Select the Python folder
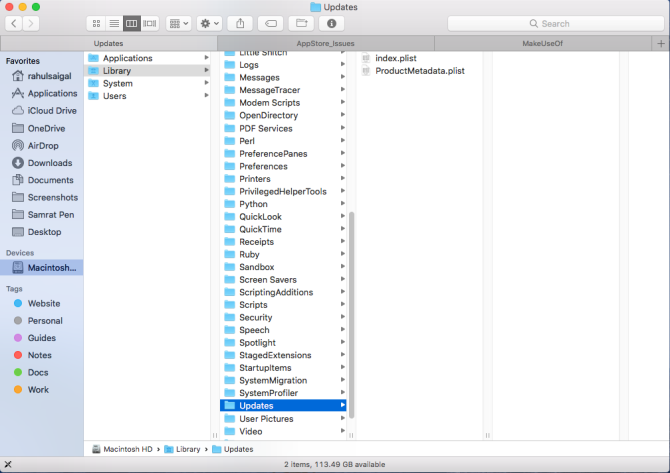670x473 pixels. 283,204
